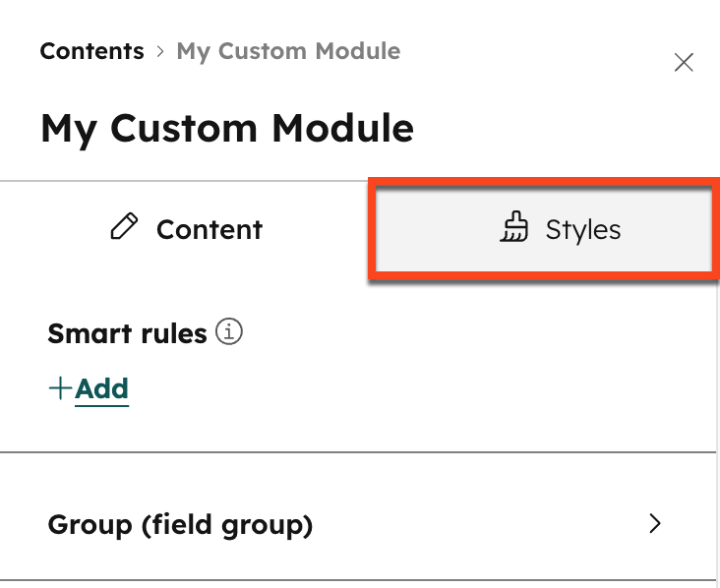720x588 pixels.
Task: Click the My Custom Module panel heading
Action: (x=227, y=128)
